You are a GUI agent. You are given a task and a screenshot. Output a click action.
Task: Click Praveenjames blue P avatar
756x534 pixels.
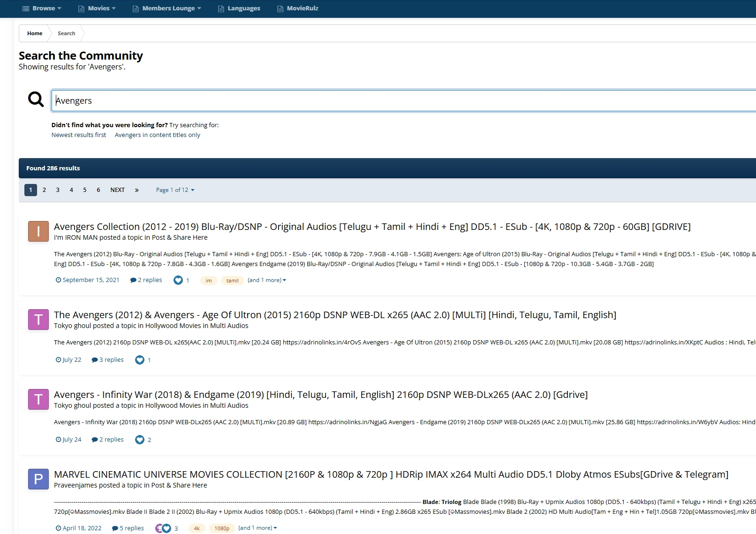pyautogui.click(x=38, y=479)
